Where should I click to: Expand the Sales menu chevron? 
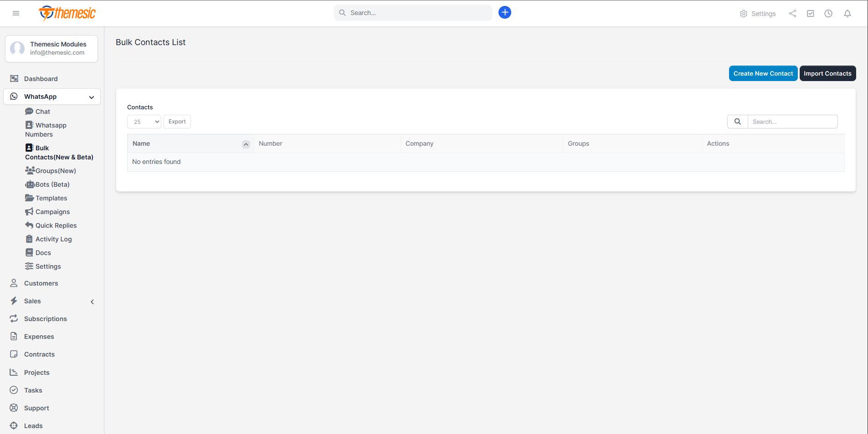pos(92,301)
